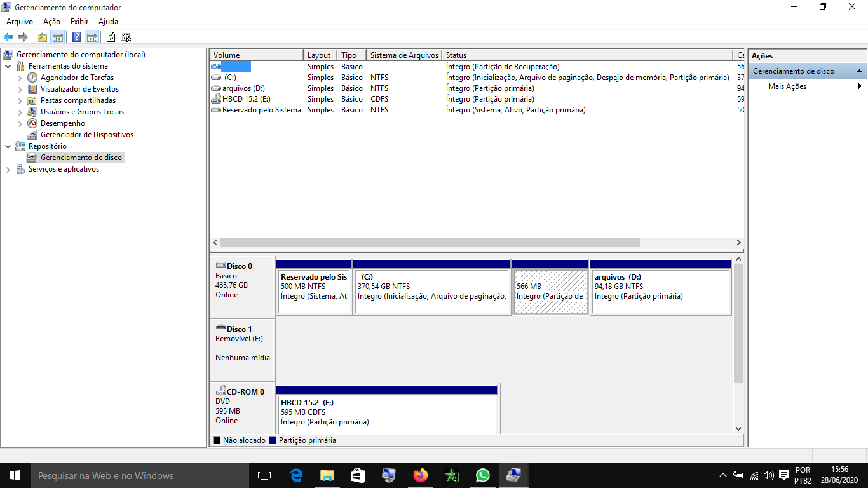Click the Settings toolbar icon beside Refresh

tap(125, 37)
